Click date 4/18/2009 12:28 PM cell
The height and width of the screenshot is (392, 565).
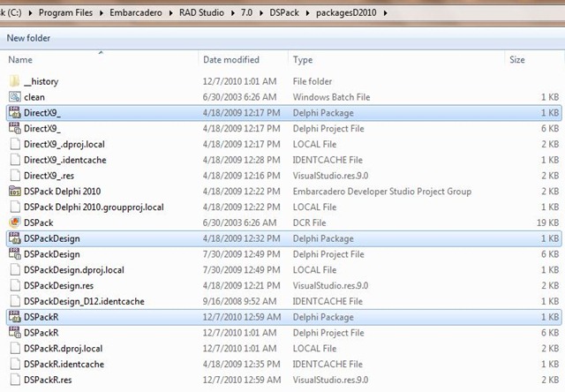click(241, 160)
